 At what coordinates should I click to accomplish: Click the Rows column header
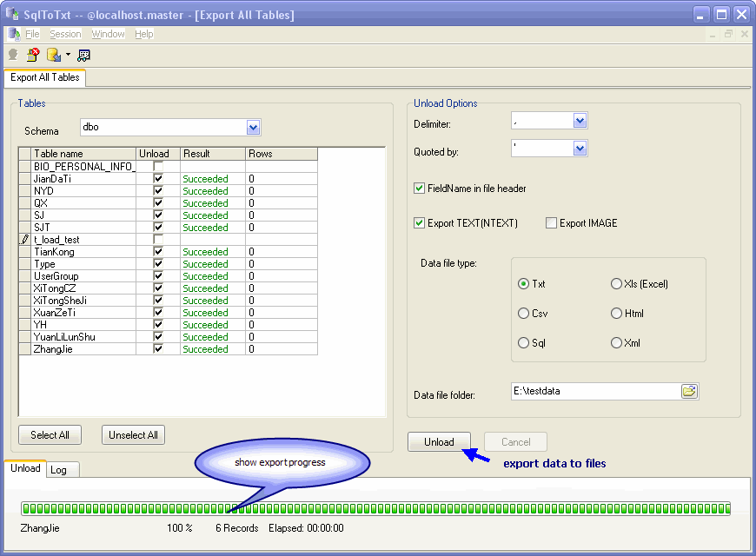tap(282, 154)
